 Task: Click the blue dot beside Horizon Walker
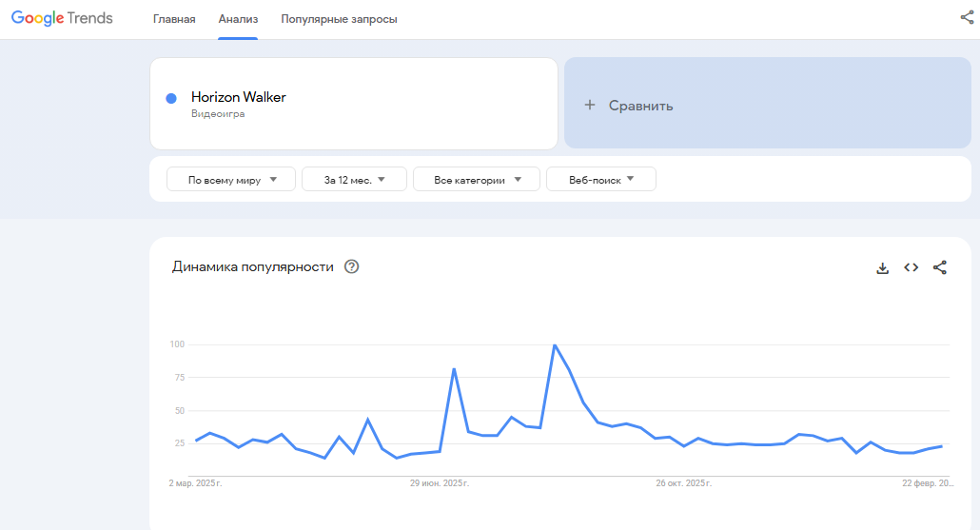click(x=171, y=98)
